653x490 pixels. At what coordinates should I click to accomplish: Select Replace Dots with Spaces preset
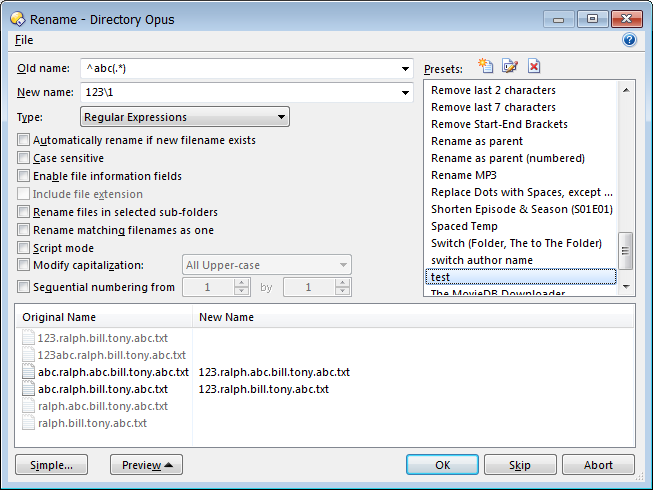pyautogui.click(x=522, y=192)
